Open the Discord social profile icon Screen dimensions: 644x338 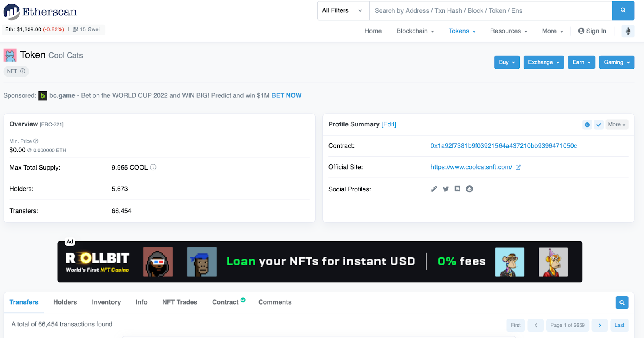[457, 189]
